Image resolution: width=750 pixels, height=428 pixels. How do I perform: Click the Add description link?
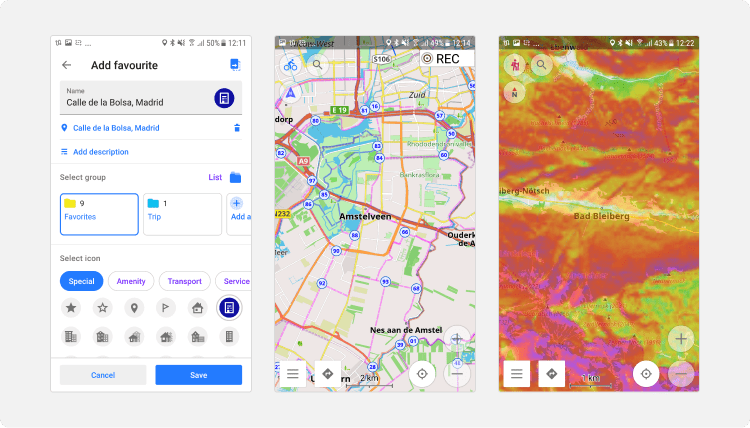point(100,152)
